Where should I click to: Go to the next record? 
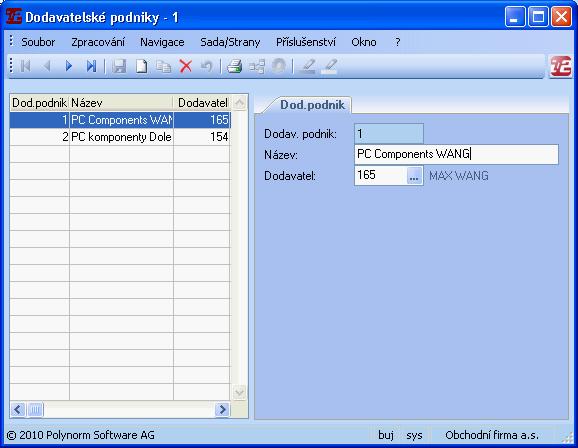coord(69,66)
